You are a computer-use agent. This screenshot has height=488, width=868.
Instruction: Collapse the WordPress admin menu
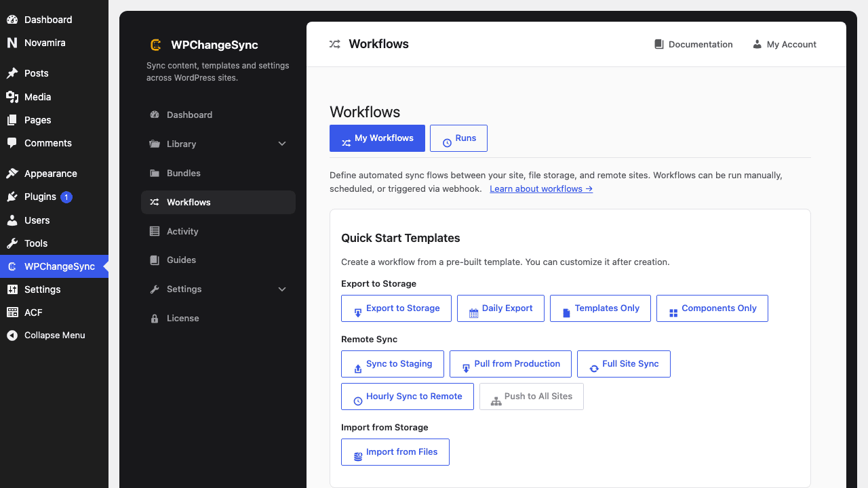tap(54, 335)
